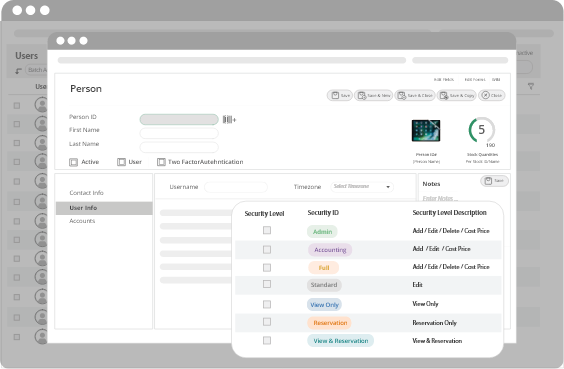Select the Reservation security level checkbox
The image size is (564, 369).
pos(267,322)
